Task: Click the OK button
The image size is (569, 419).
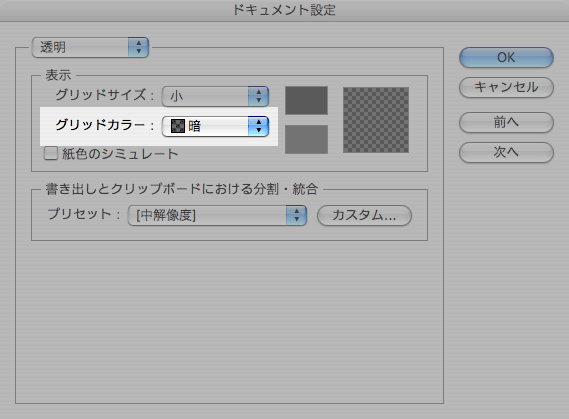Action: [x=506, y=57]
